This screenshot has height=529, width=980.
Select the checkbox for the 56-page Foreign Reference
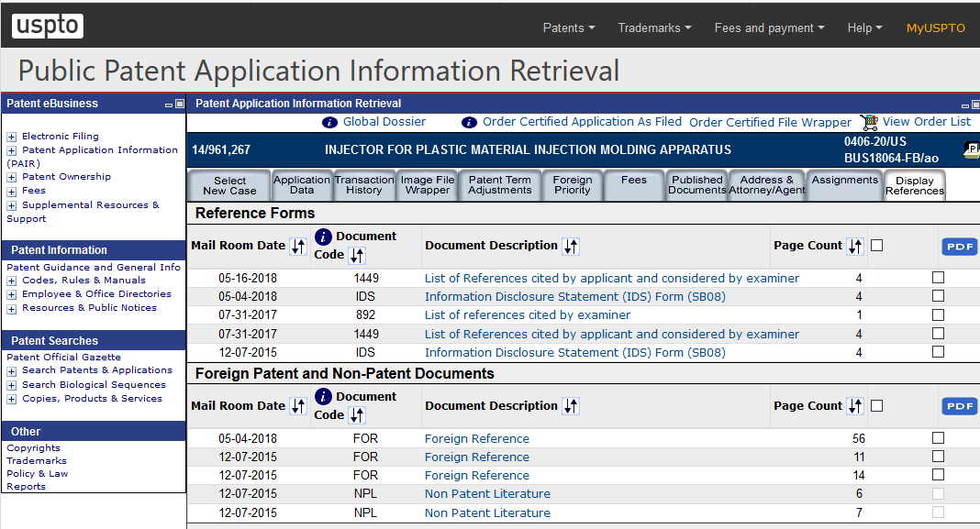[938, 437]
